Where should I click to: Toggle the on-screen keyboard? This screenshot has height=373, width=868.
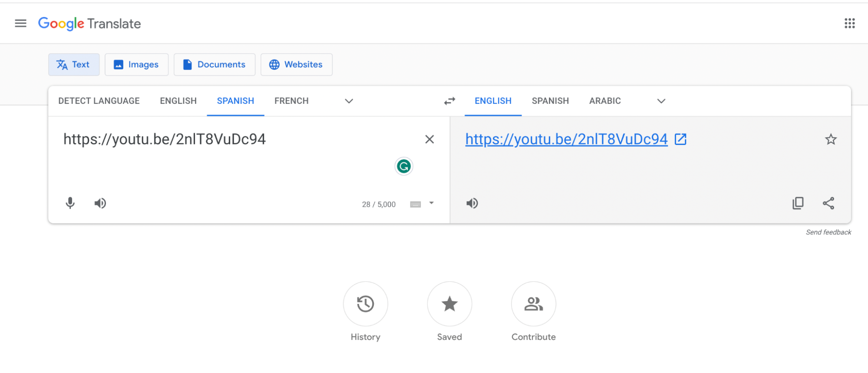(416, 205)
